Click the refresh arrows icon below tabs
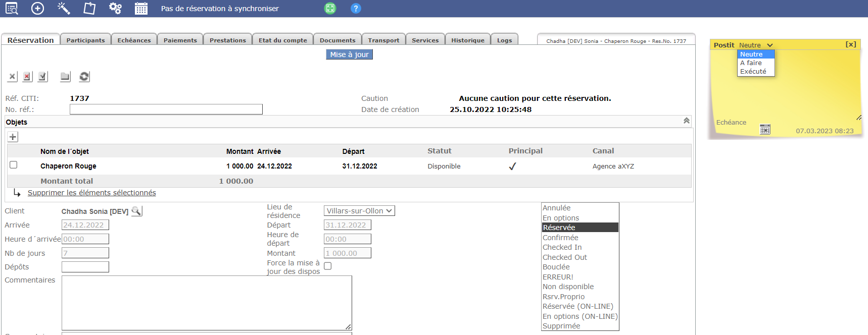 click(x=84, y=77)
